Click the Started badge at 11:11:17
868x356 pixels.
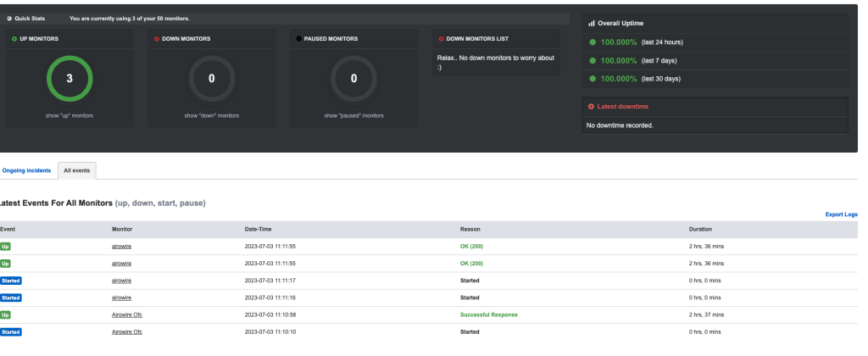pyautogui.click(x=10, y=281)
